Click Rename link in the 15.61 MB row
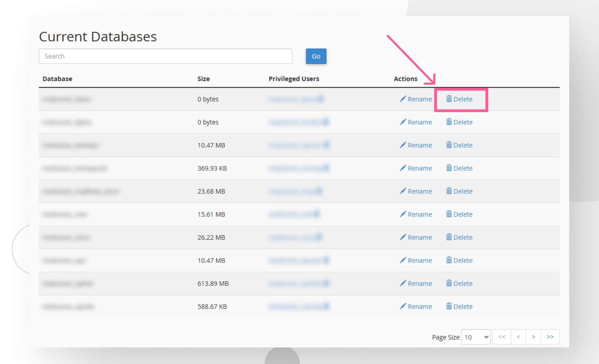The image size is (599, 364). (420, 215)
